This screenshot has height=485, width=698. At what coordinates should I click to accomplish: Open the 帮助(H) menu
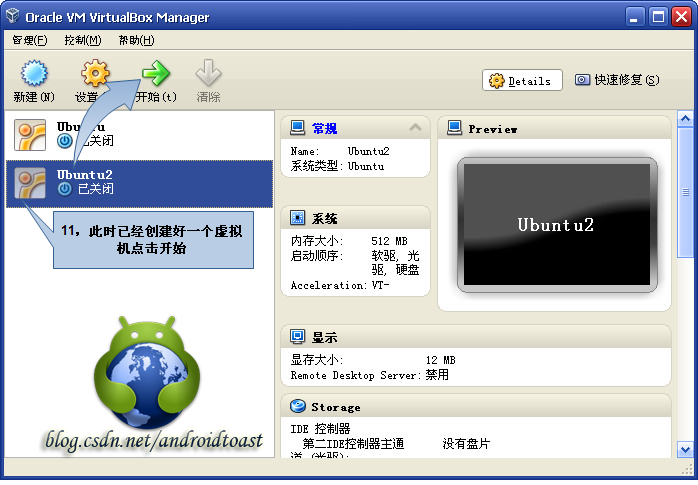point(136,40)
